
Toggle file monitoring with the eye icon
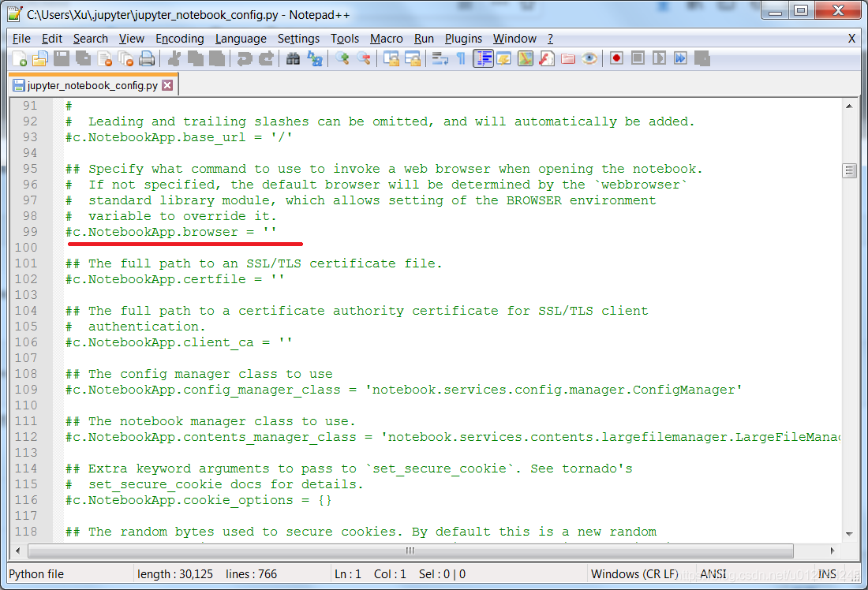589,58
